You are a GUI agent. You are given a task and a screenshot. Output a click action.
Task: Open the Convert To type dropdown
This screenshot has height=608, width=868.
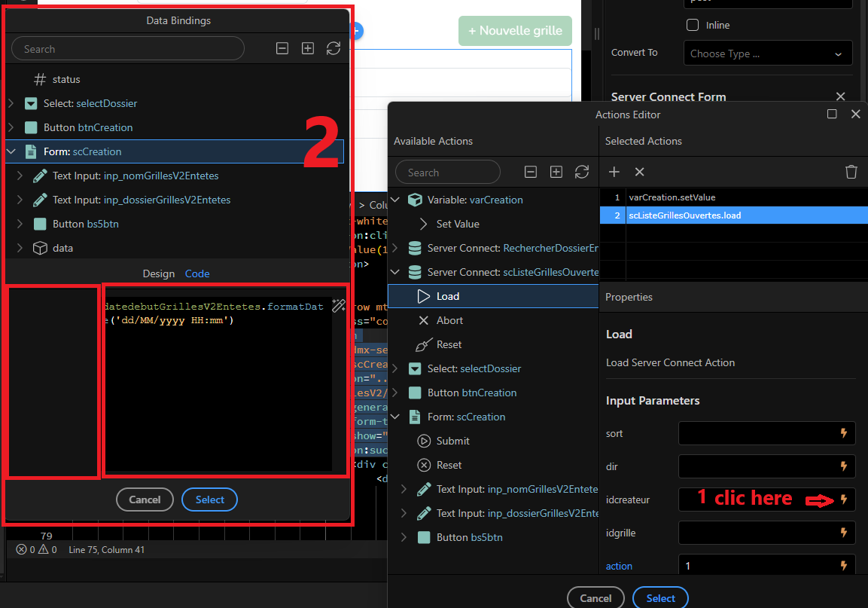click(x=768, y=53)
